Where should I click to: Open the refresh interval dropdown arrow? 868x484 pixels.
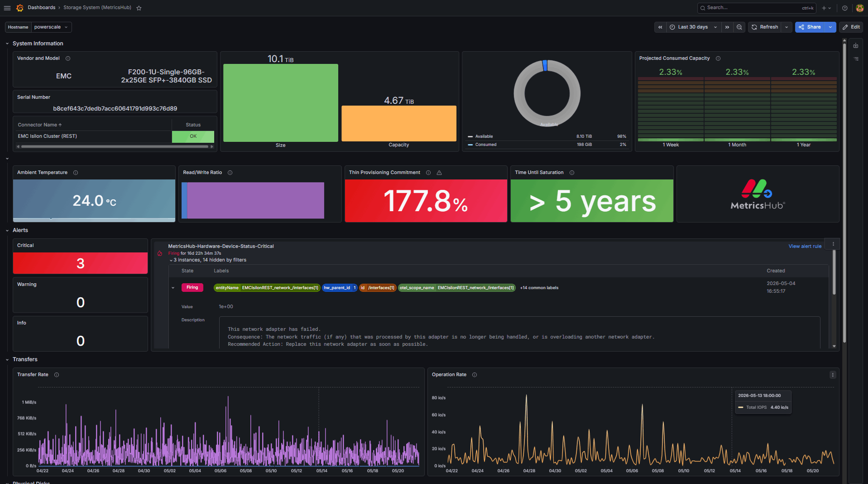[786, 27]
